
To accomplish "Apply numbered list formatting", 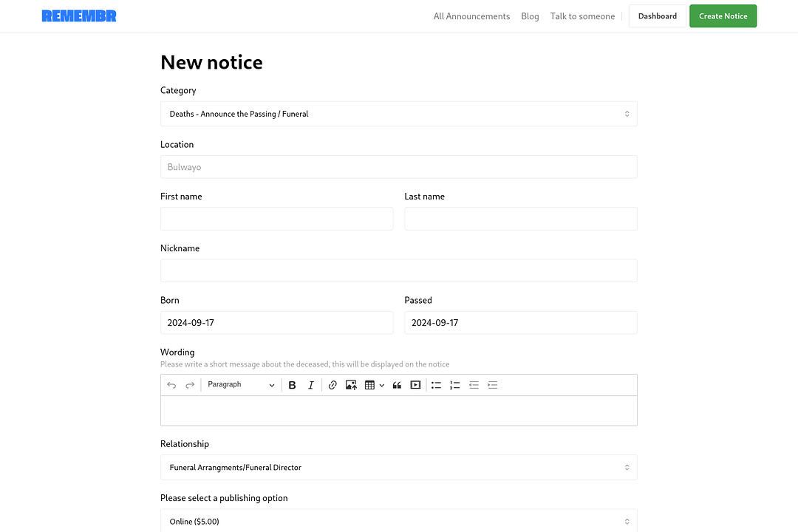I will 454,385.
